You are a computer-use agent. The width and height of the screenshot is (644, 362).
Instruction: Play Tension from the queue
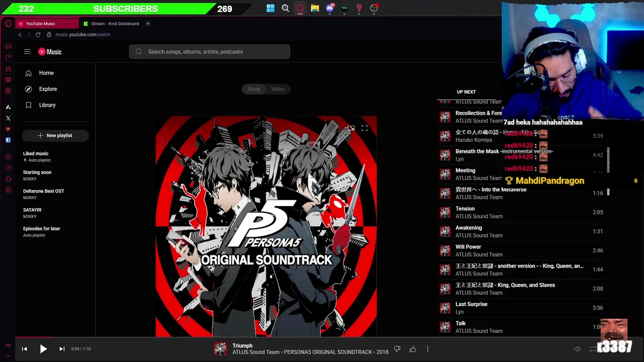[522, 212]
